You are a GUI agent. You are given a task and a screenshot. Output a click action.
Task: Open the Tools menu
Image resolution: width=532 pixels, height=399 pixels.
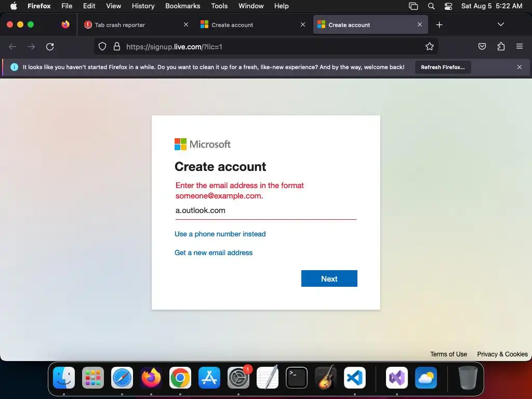click(x=219, y=6)
